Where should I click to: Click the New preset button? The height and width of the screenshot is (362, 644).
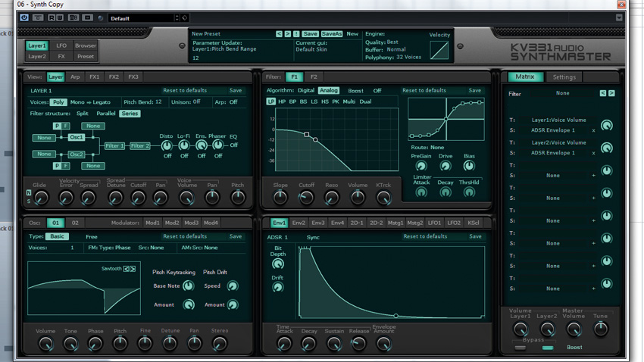352,34
